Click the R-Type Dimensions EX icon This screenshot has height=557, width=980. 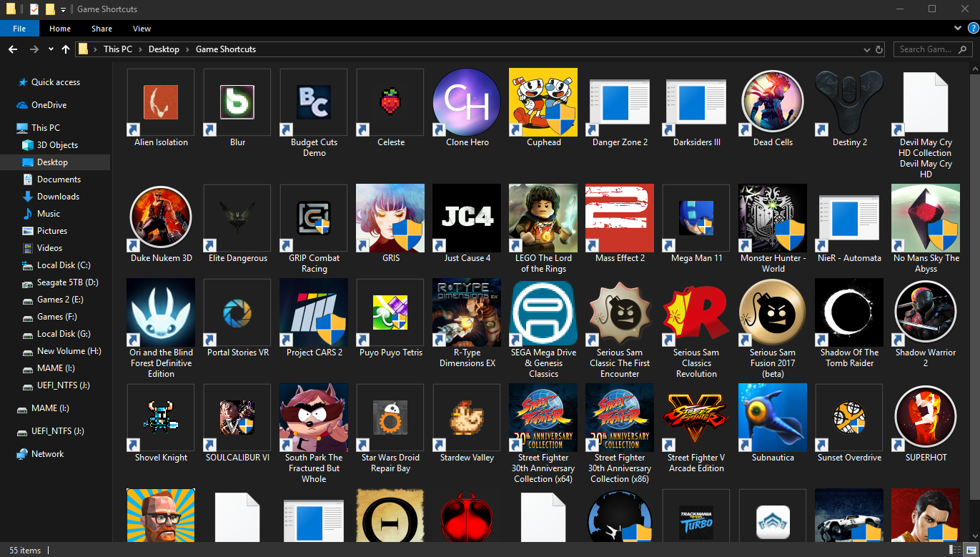467,312
